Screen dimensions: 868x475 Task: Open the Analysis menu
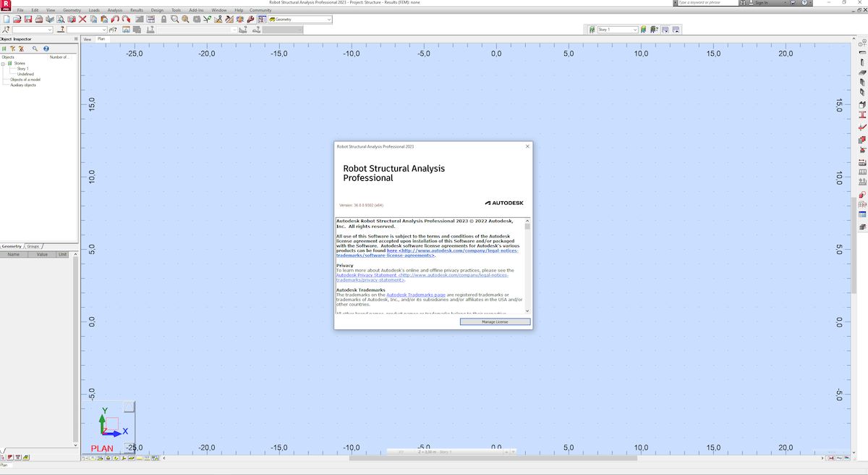coord(115,10)
